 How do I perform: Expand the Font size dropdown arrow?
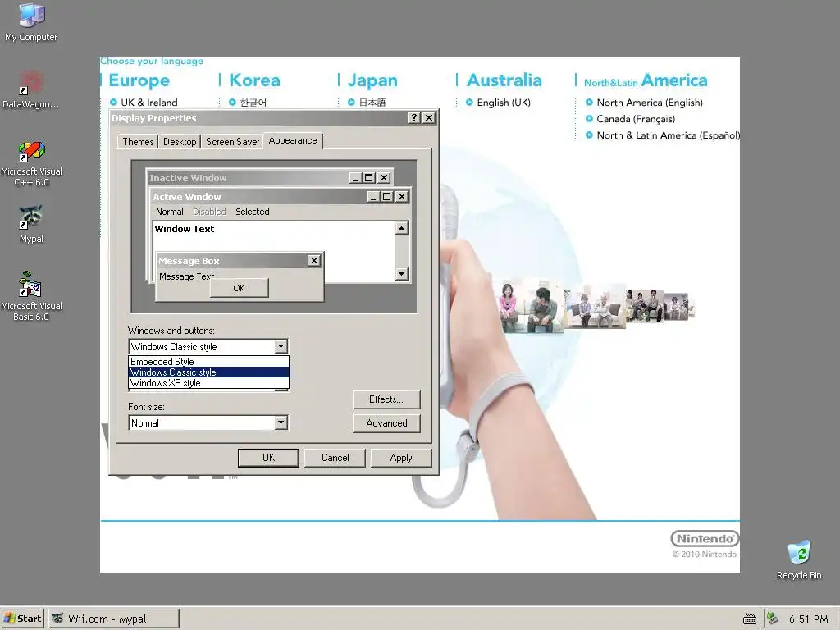tap(281, 422)
